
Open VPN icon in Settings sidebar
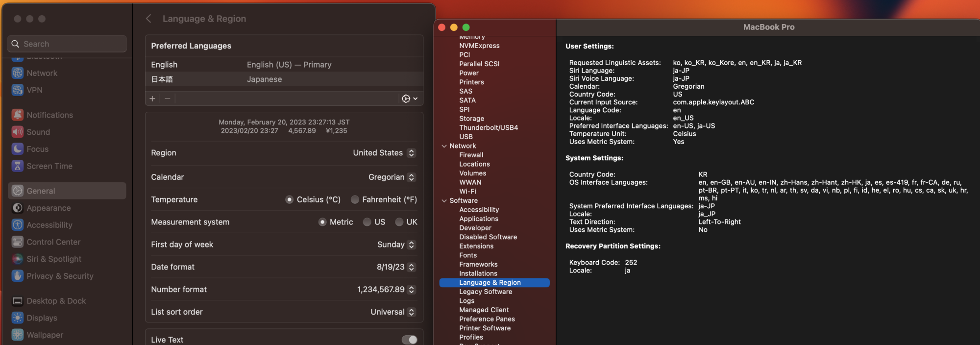18,90
